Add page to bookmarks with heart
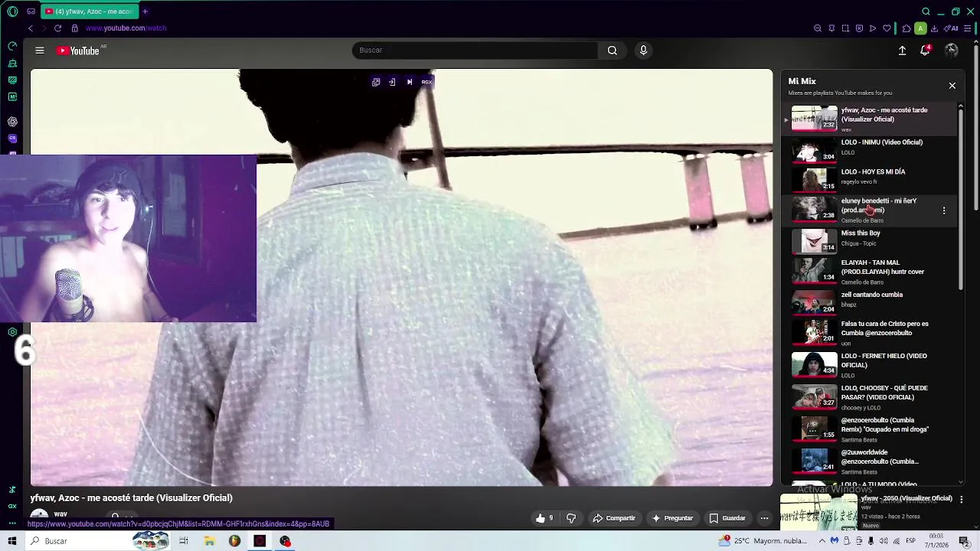Image resolution: width=980 pixels, height=551 pixels. (x=887, y=28)
